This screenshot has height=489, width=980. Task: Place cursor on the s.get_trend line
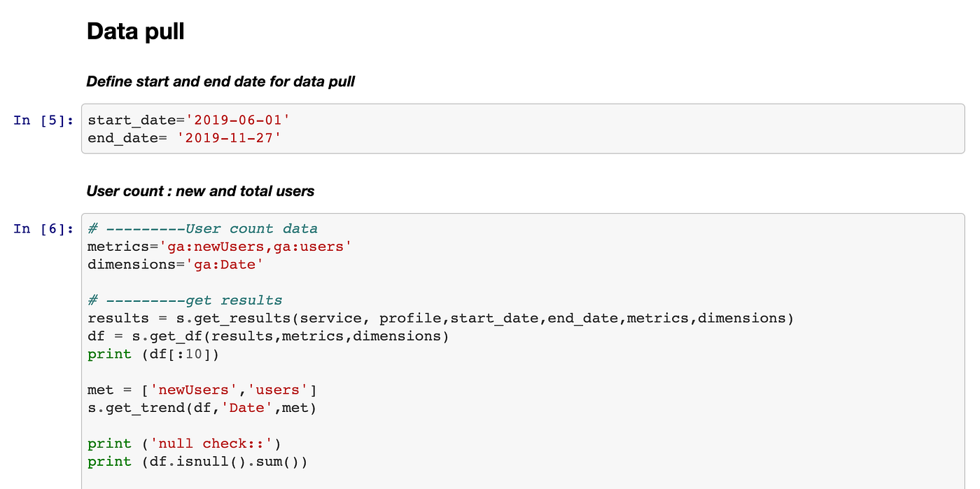click(202, 408)
